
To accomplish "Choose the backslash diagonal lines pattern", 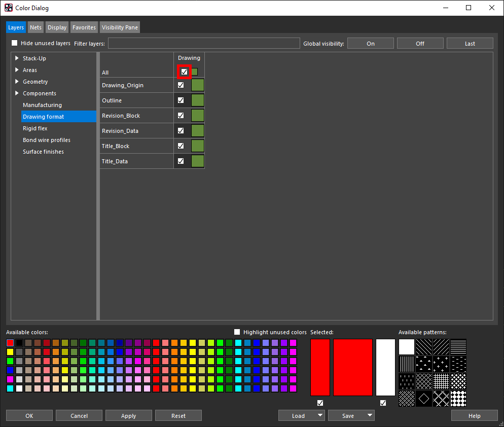I will tap(424, 347).
